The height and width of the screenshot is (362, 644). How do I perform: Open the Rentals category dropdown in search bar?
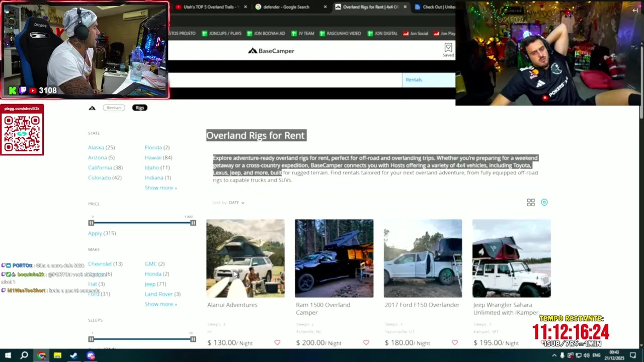point(428,80)
